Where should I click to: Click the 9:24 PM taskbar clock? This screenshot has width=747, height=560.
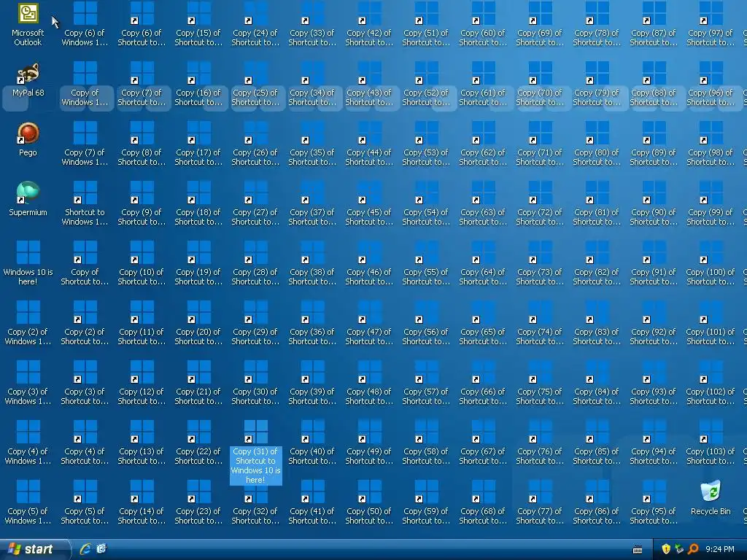pyautogui.click(x=720, y=549)
